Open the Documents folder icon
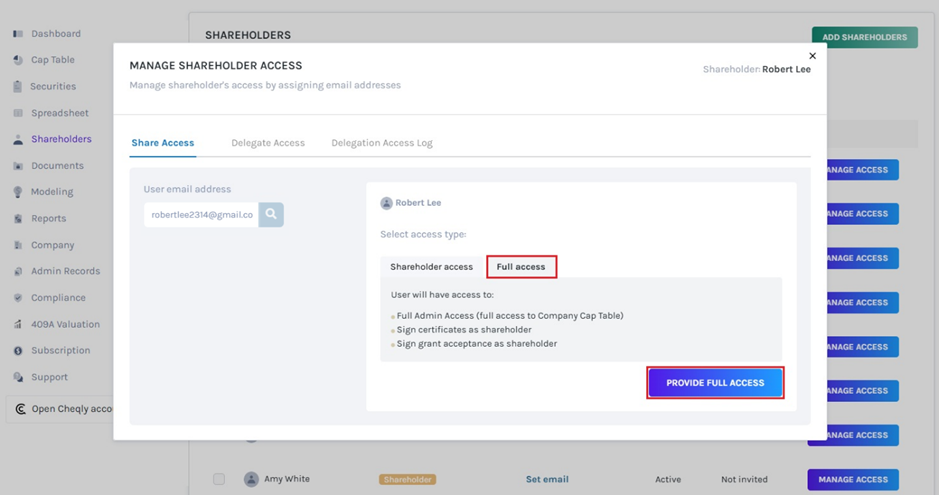 click(x=18, y=166)
